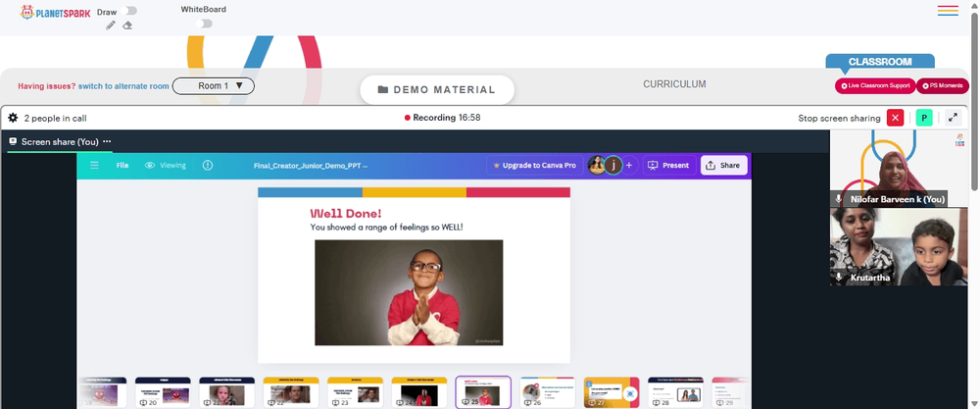The height and width of the screenshot is (409, 980).
Task: Open the Room 1 dropdown
Action: [213, 85]
